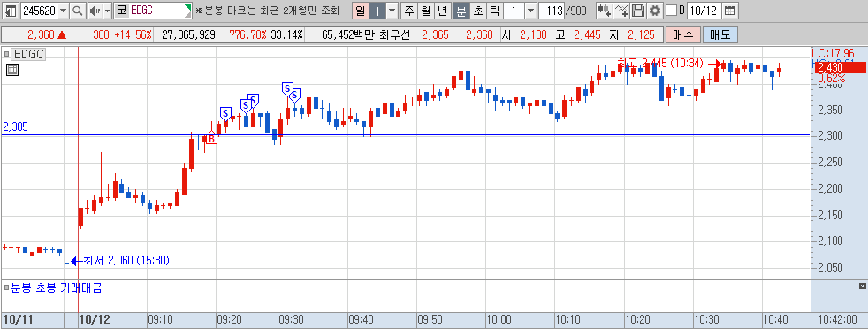Toggle the EDGC chart legend box
This screenshot has height=329, width=868.
pos(7,54)
